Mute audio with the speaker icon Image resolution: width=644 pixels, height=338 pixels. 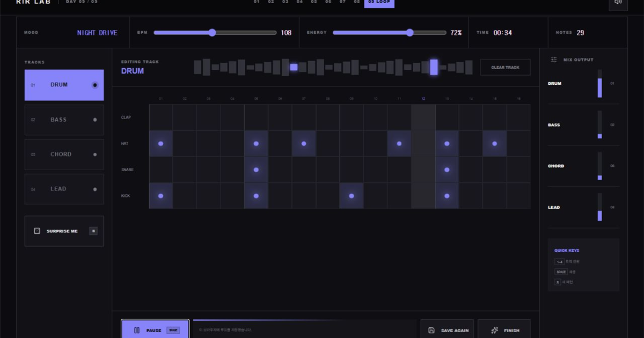618,2
